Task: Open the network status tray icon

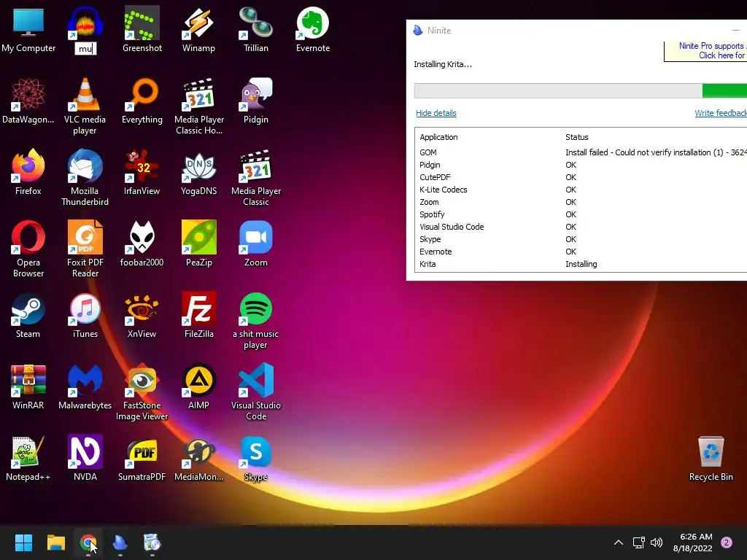Action: (x=638, y=542)
